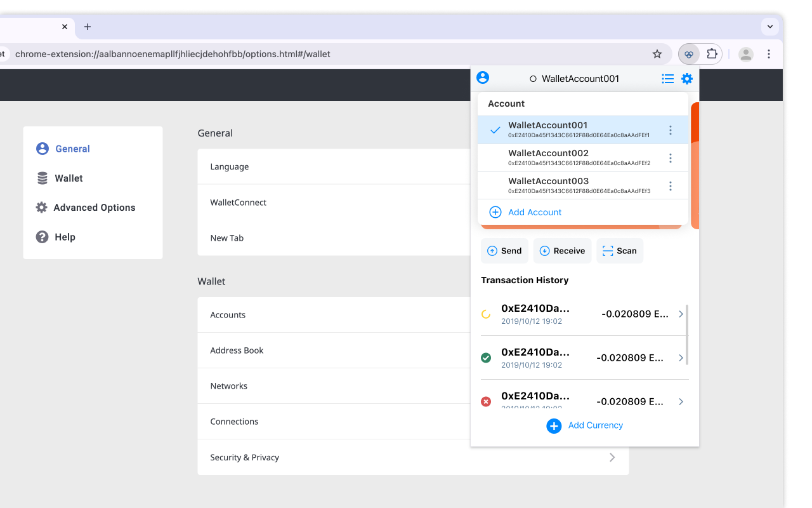Open the Accounts settings row
Image resolution: width=812 pixels, height=508 pixels.
[334, 315]
